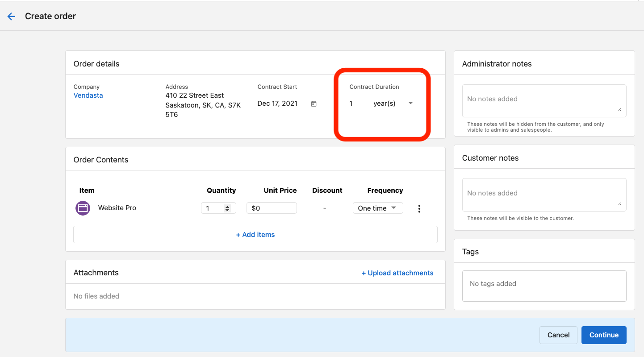Continue to the next order step

604,335
